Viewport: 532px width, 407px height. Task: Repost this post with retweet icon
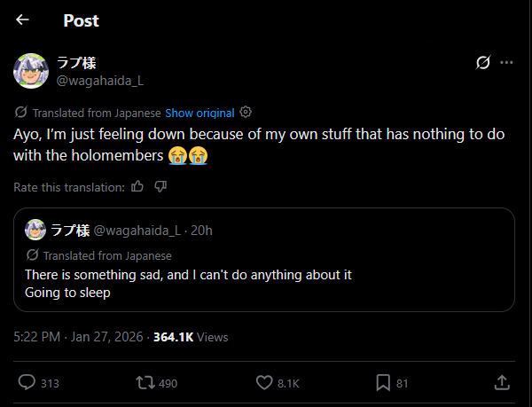[x=142, y=383]
